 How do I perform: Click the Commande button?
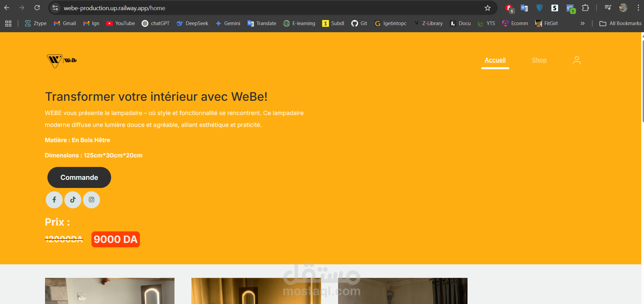click(79, 177)
